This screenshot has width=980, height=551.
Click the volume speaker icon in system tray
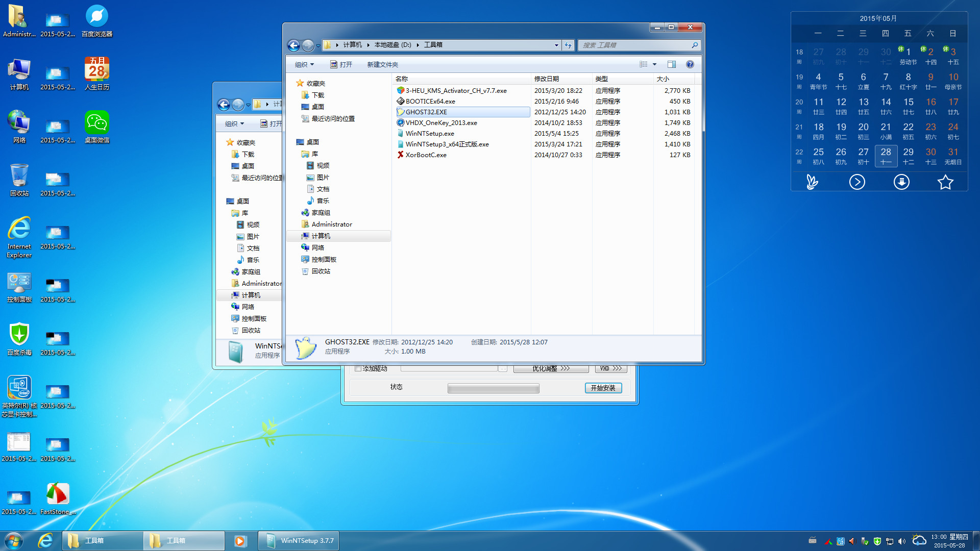click(901, 541)
